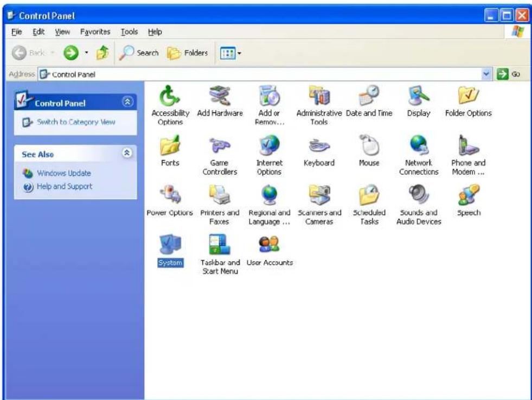Screen dimensions: 532x400
Task: Select the User Accounts icon
Action: (x=270, y=244)
